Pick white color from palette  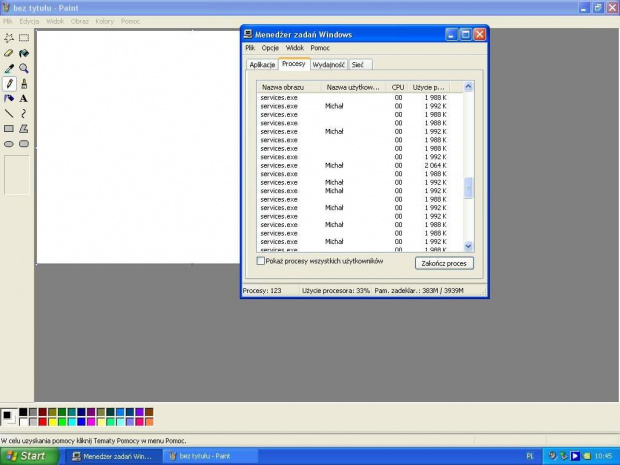tap(23, 422)
